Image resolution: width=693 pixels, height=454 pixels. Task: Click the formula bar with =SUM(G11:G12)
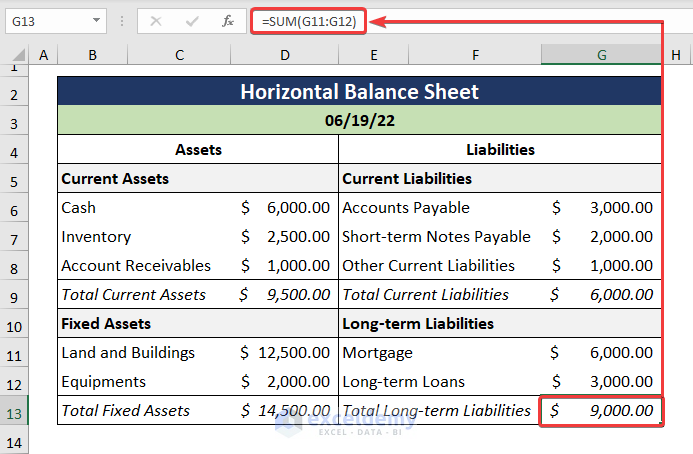point(308,21)
